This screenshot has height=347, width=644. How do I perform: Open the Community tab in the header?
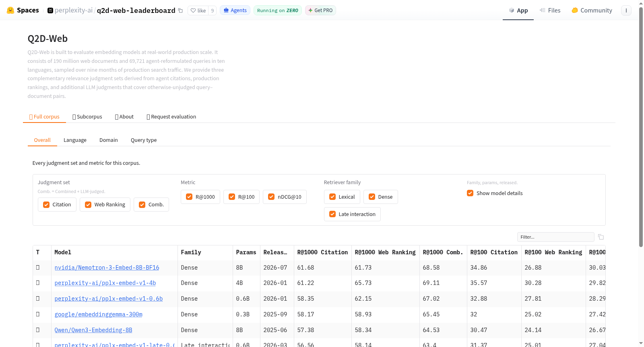click(592, 10)
